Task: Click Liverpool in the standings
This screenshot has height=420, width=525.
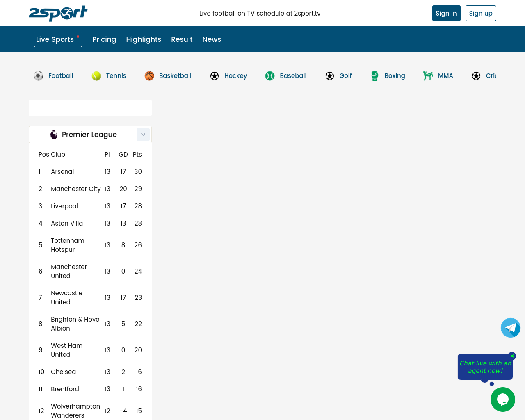Action: coord(64,206)
